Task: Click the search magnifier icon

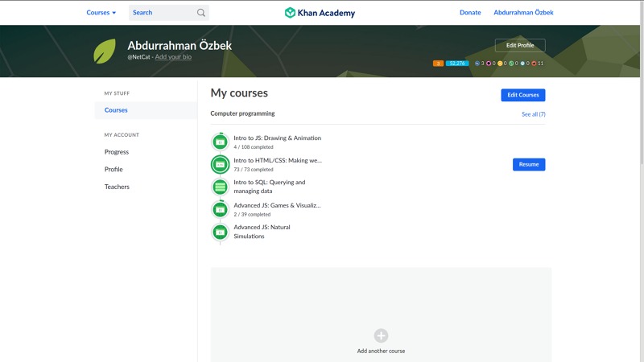Action: pos(200,13)
